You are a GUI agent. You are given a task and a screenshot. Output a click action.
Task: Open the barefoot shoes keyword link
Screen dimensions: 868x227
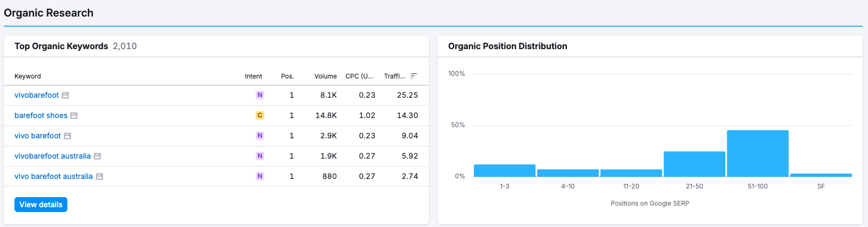point(41,115)
